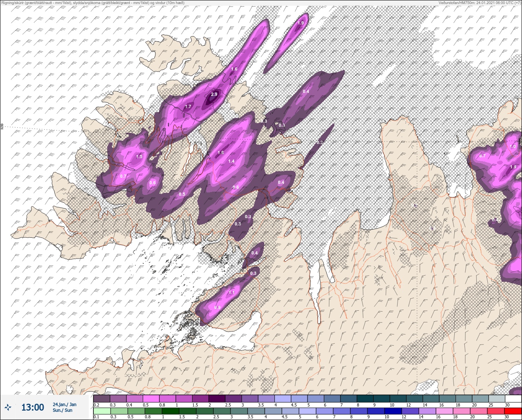Select the 0.9 precipitation value on the map
This screenshot has height=420, width=522.
click(217, 307)
